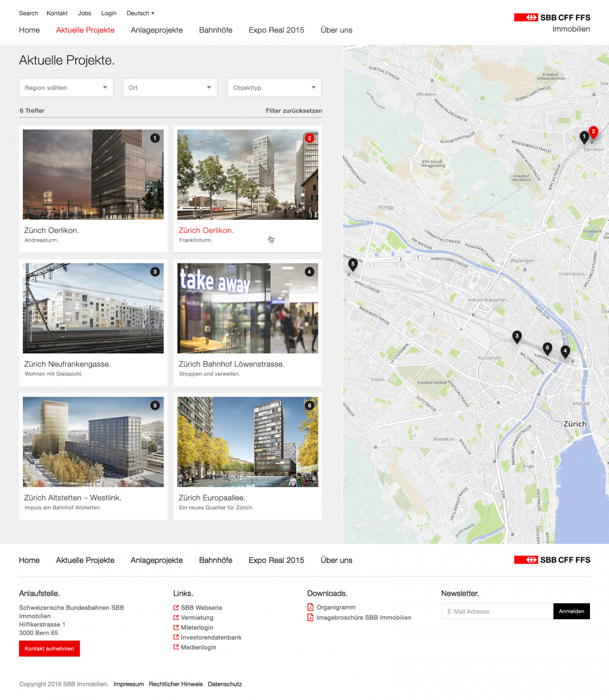This screenshot has height=700, width=609.
Task: Click map pin number 6 at Europaallee
Action: click(547, 348)
